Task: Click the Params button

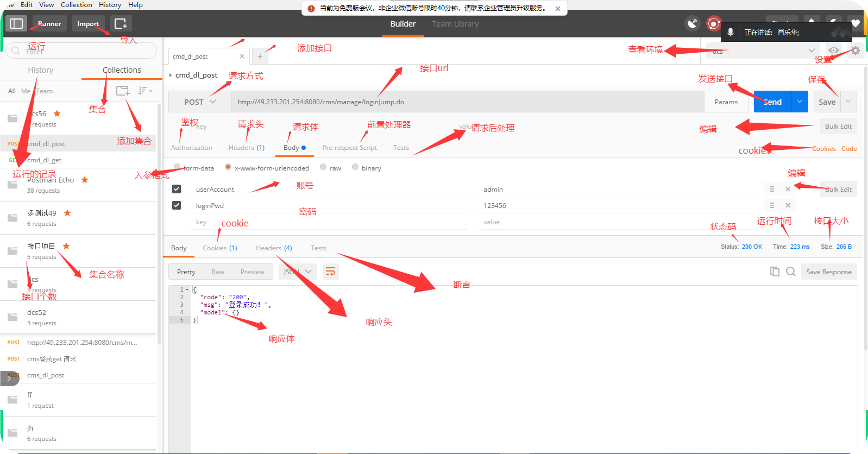Action: (x=726, y=102)
